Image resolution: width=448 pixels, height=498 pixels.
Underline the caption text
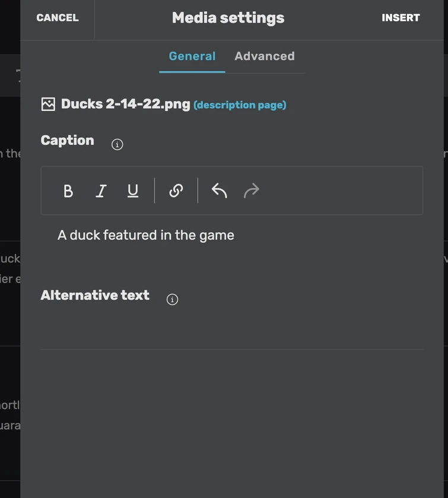(133, 191)
